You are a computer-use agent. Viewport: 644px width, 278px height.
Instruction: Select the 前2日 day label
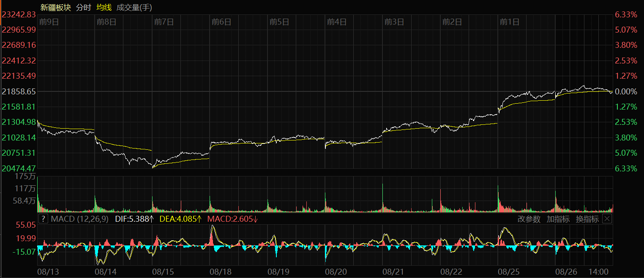click(452, 22)
